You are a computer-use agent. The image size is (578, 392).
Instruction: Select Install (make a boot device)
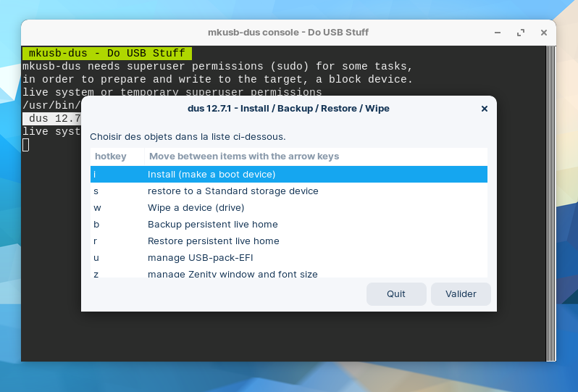(211, 174)
